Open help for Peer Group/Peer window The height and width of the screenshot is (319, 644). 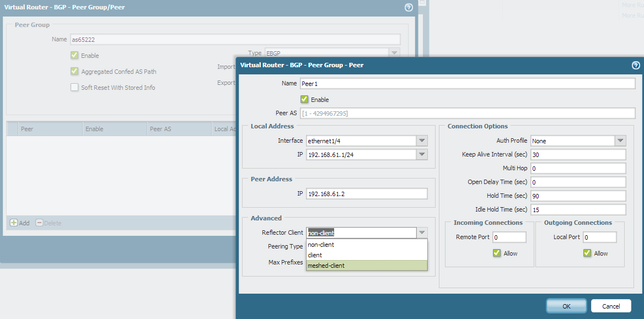coord(409,8)
